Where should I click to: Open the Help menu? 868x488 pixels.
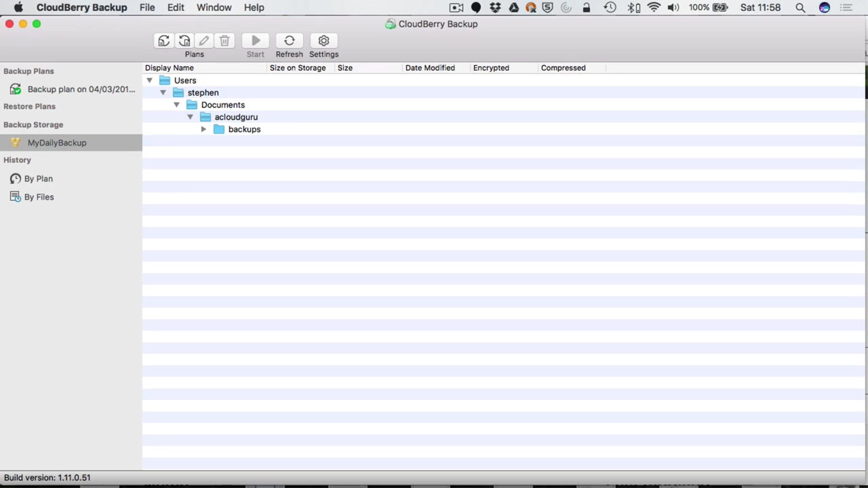[x=254, y=7]
